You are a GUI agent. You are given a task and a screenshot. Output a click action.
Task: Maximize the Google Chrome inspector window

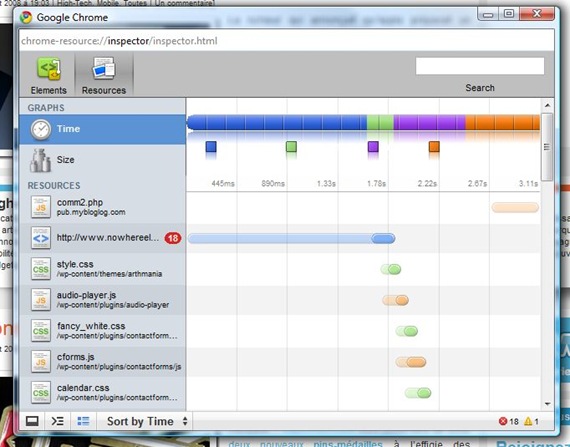[x=509, y=14]
